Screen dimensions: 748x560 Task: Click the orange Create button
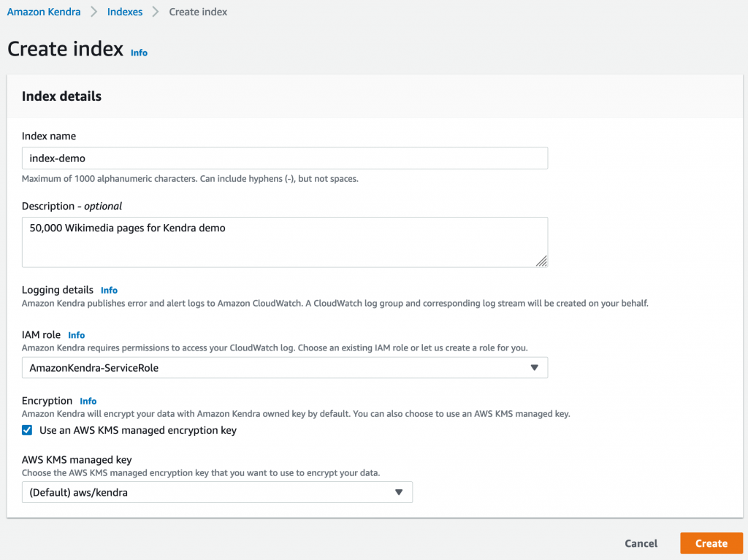click(711, 543)
